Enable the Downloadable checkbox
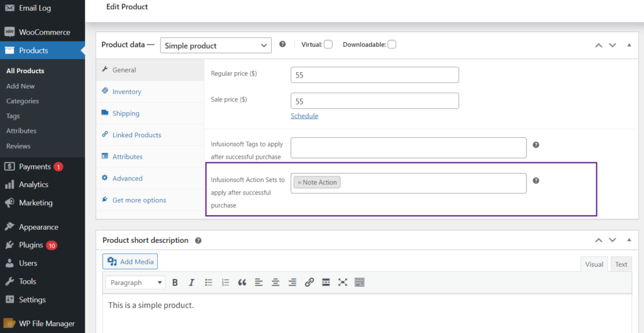The width and height of the screenshot is (644, 333). 392,45
